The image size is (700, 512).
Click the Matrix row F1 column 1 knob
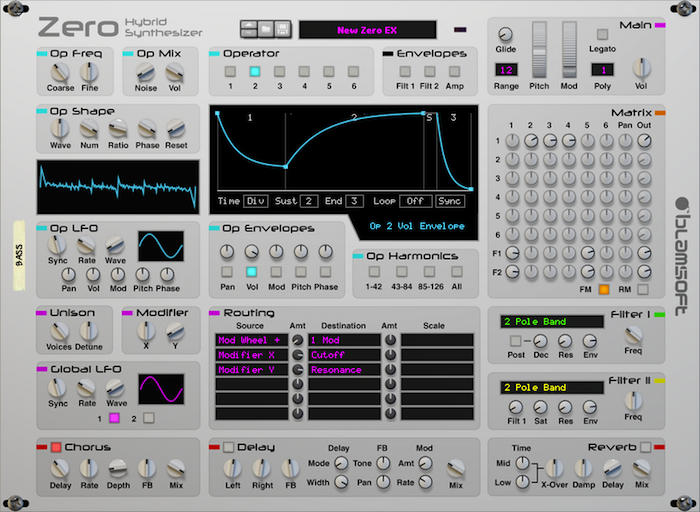click(512, 253)
